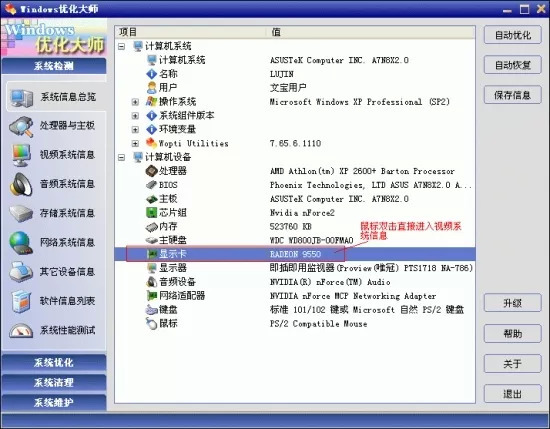Open the 软件信息列表 icon
550x429 pixels.
pyautogui.click(x=21, y=301)
